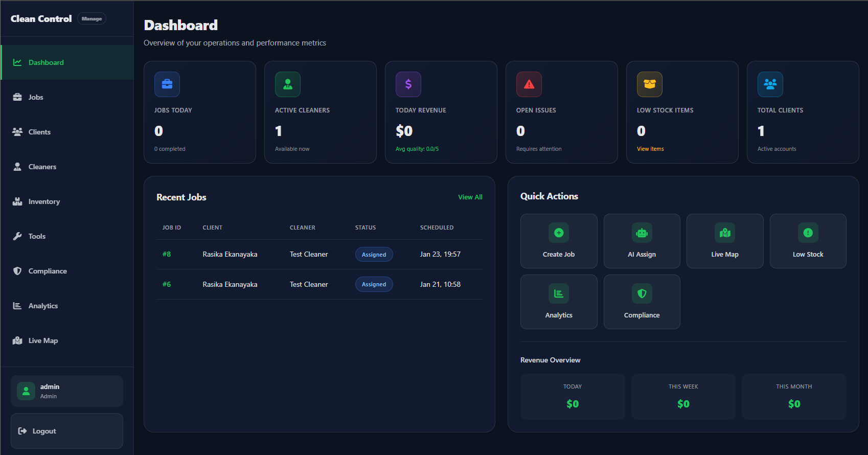
Task: Click the Clients people icon in sidebar
Action: (17, 132)
